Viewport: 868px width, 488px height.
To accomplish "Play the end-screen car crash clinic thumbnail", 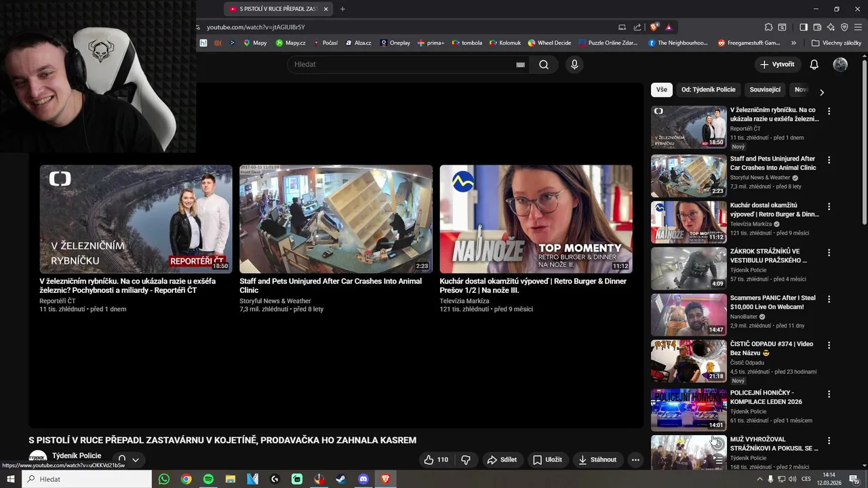I will pos(336,219).
